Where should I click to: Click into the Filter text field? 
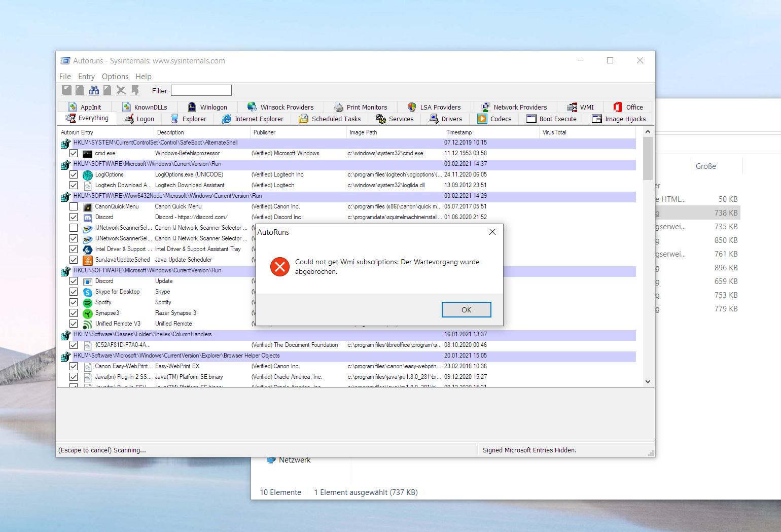click(201, 91)
